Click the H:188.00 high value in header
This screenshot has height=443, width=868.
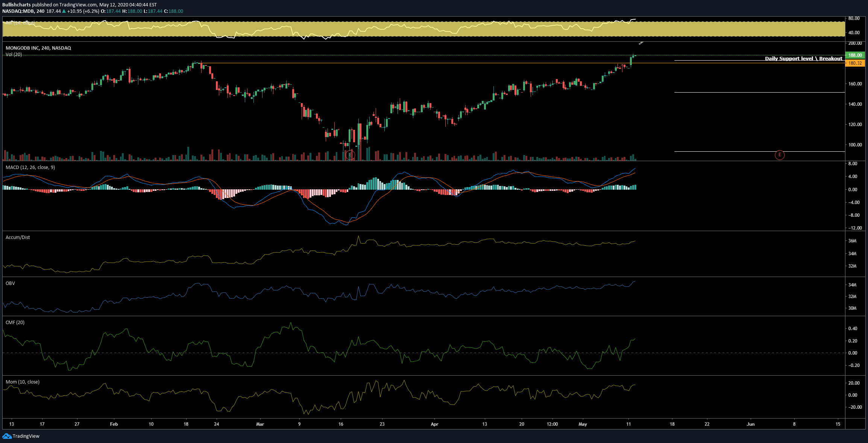click(132, 11)
